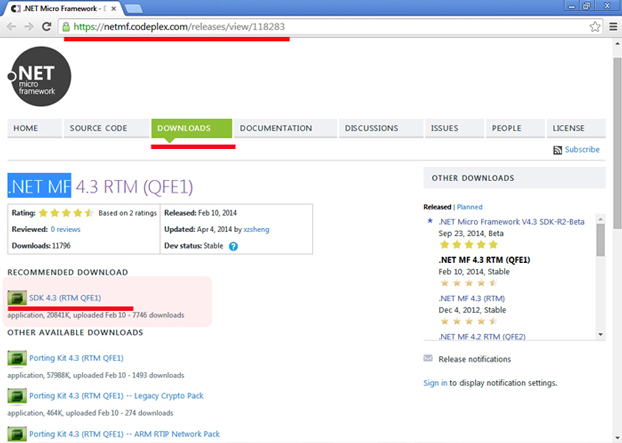Screen dimensions: 622x443
Task: Click stars under .NET MF 4.3 RTM (QFE1) sidebar
Action: (468, 283)
